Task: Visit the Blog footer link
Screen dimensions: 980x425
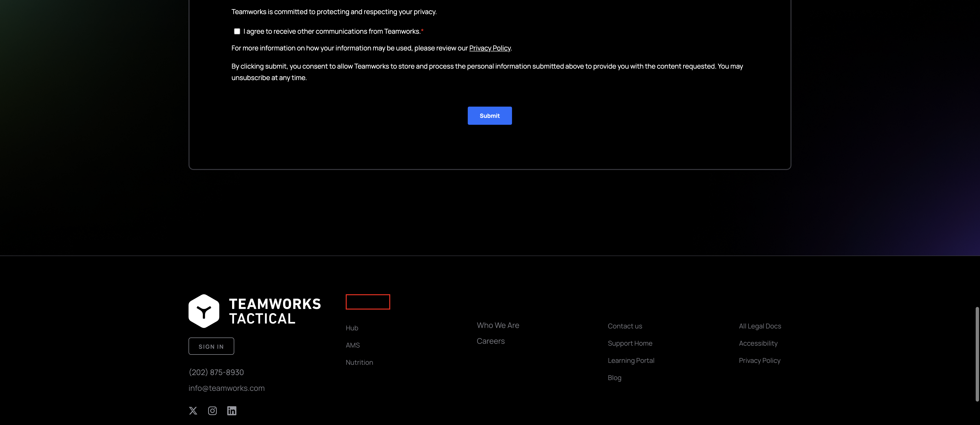Action: (x=614, y=377)
